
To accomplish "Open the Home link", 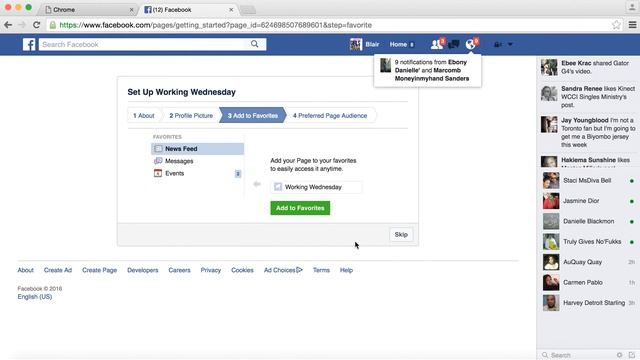I will point(398,44).
